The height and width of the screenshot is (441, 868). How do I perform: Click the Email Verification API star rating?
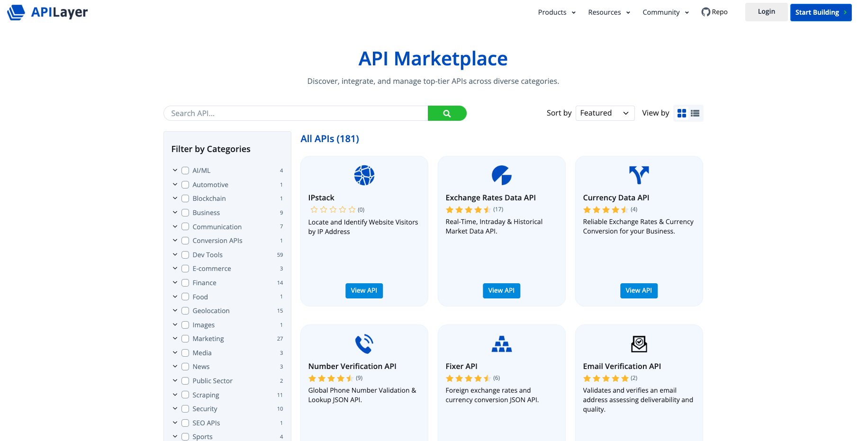click(606, 378)
